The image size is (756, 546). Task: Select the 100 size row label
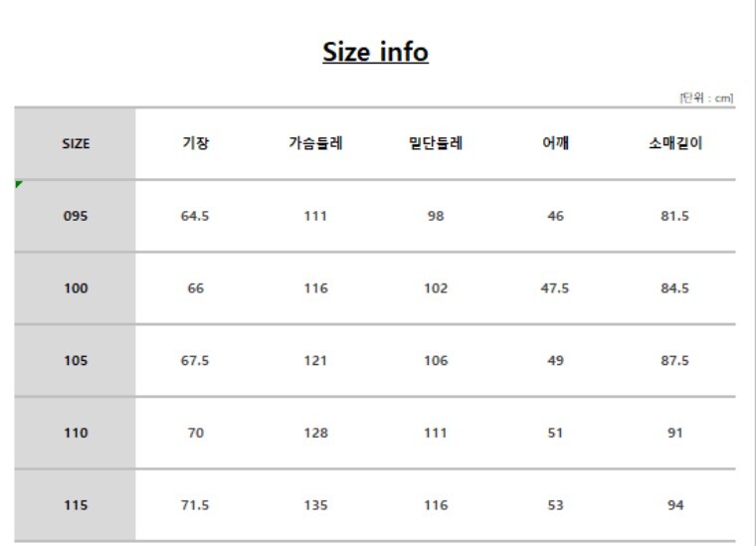point(76,288)
